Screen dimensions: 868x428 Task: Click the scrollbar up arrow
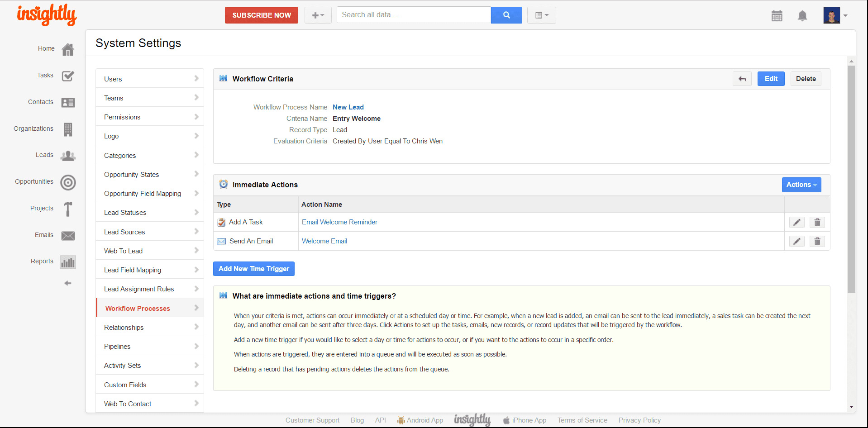pyautogui.click(x=851, y=61)
